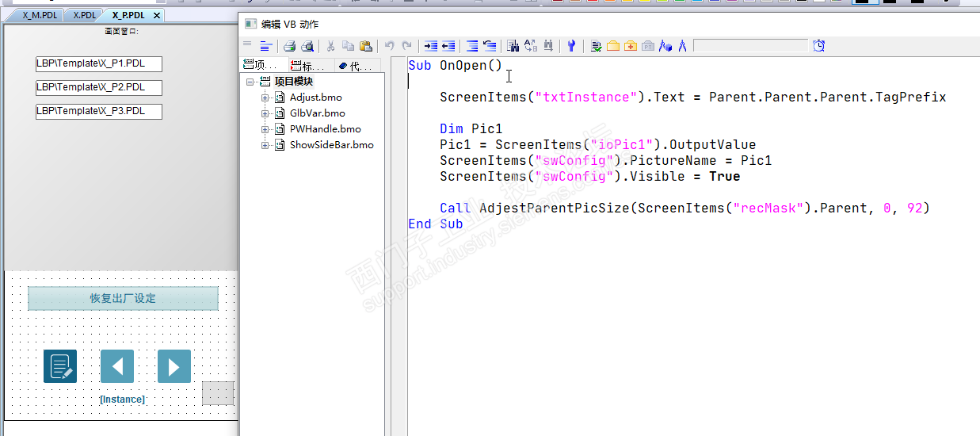Click the find binoculars icon

click(x=513, y=46)
